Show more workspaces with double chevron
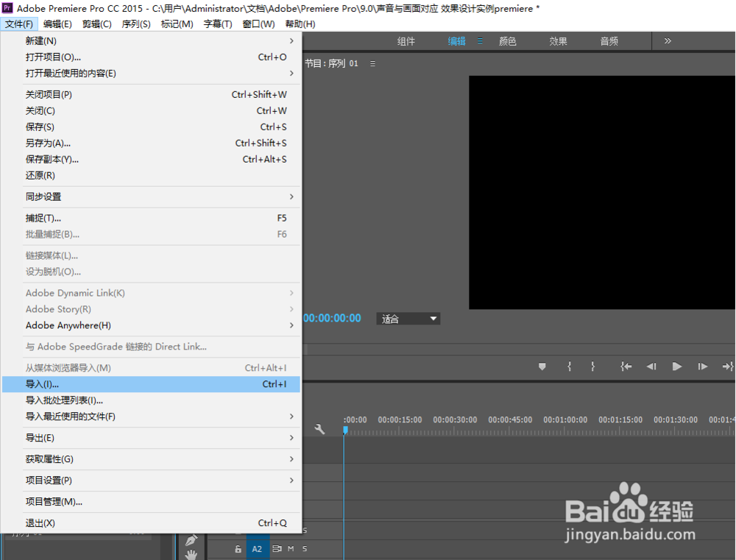 668,40
